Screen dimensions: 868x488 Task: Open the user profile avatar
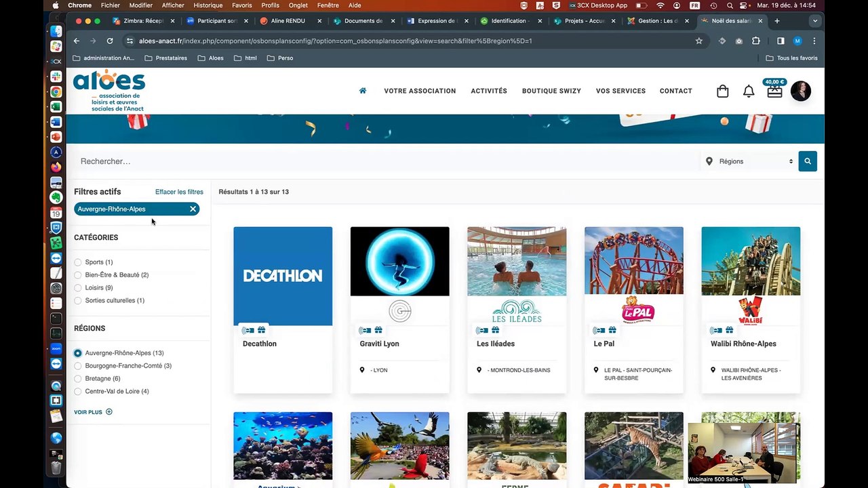pos(801,91)
